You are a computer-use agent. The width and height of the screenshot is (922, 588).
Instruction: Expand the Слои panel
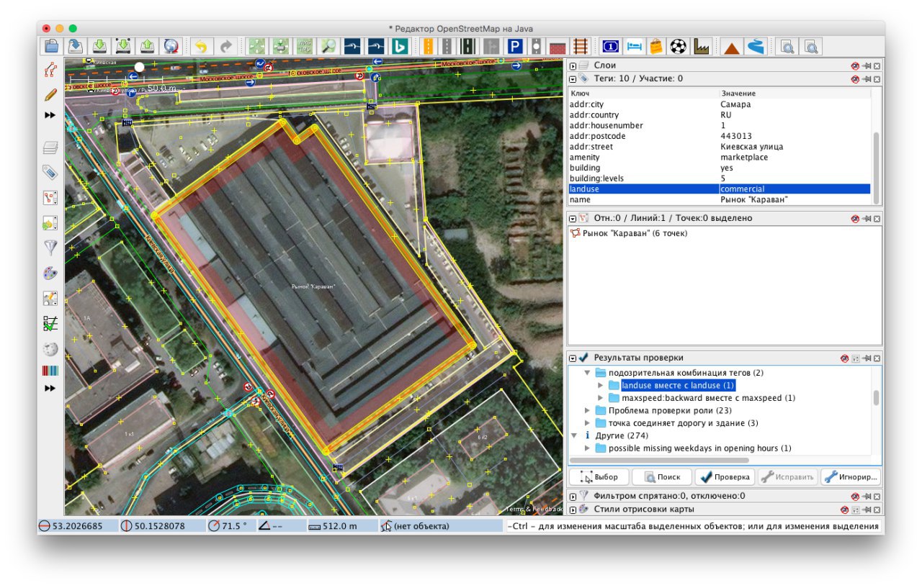(x=573, y=65)
